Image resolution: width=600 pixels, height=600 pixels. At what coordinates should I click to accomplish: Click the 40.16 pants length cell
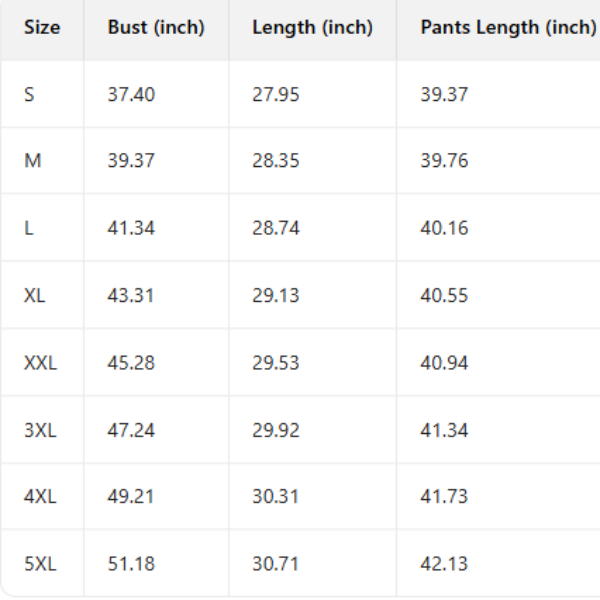click(444, 228)
